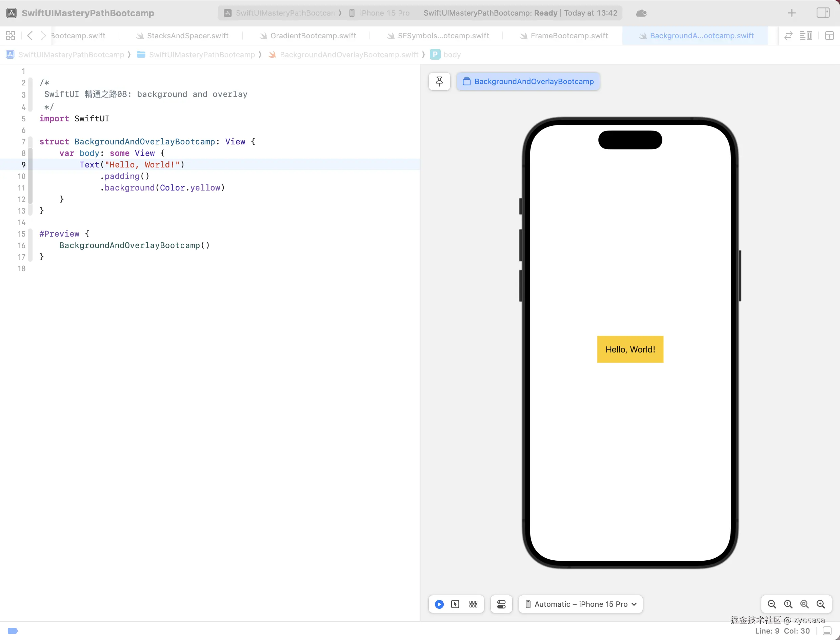This screenshot has height=640, width=840.
Task: Zoom preview to 100 percent
Action: point(788,604)
